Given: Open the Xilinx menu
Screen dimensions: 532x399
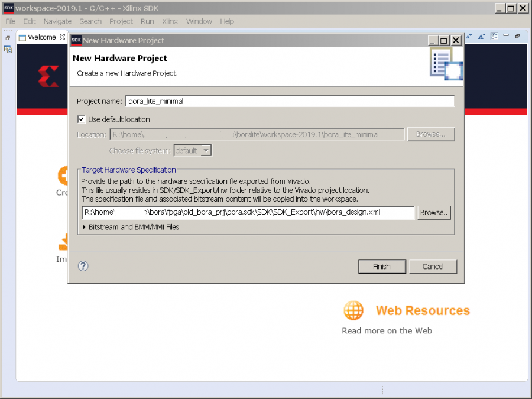Looking at the screenshot, I should pyautogui.click(x=170, y=21).
